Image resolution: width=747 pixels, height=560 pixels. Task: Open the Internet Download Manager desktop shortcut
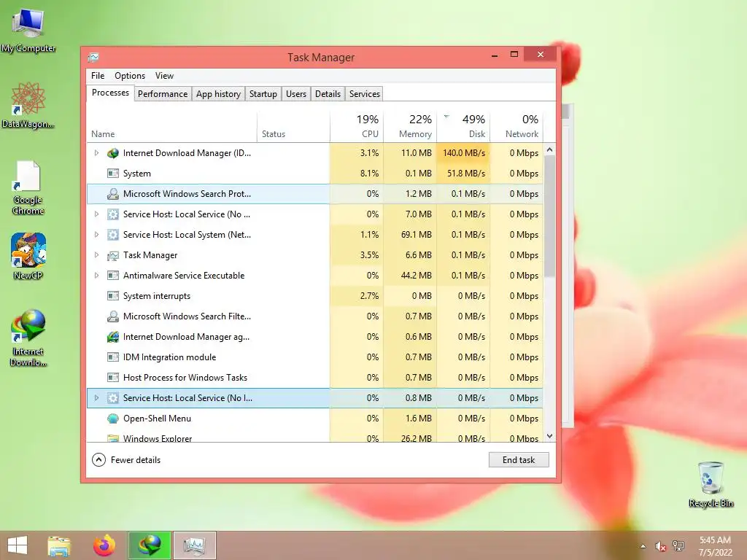coord(28,337)
